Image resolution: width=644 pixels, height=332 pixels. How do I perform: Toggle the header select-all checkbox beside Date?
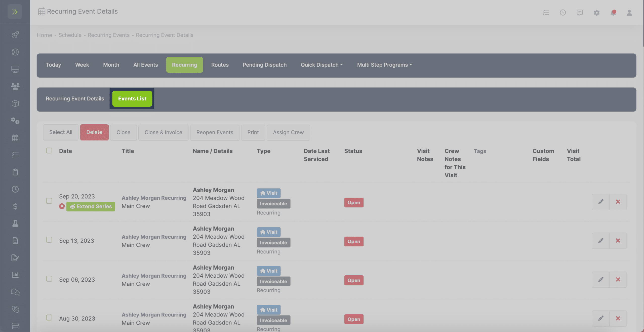point(49,151)
